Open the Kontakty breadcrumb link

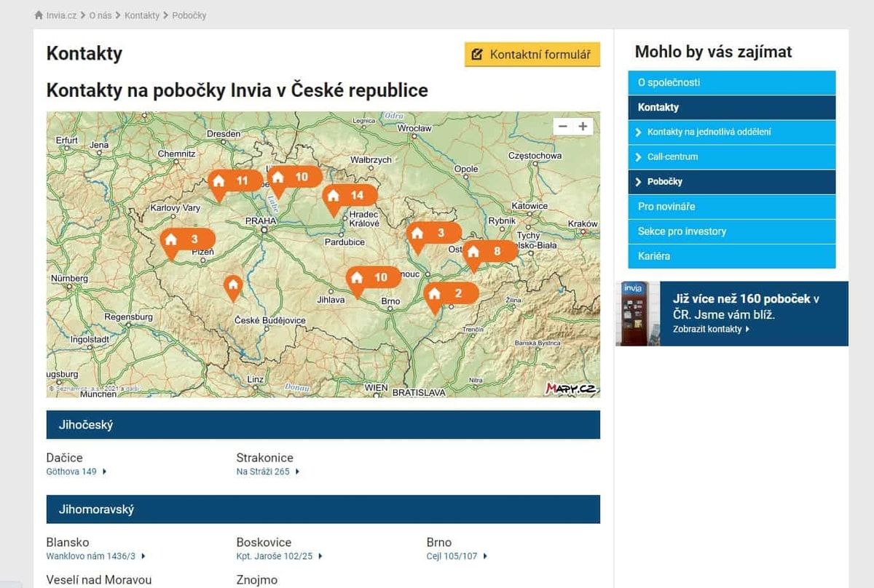coord(142,15)
